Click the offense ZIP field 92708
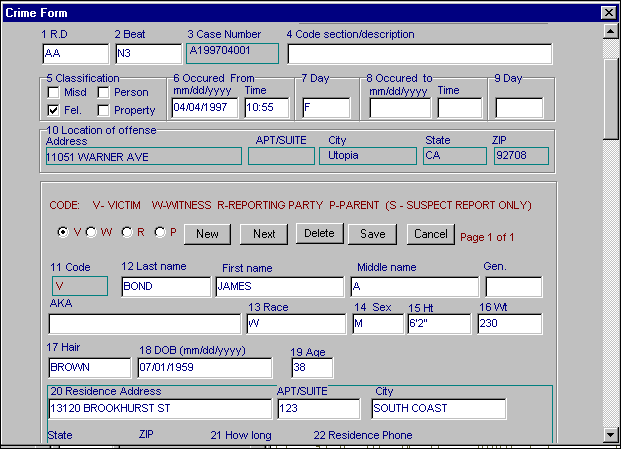This screenshot has width=621, height=449. pos(521,156)
